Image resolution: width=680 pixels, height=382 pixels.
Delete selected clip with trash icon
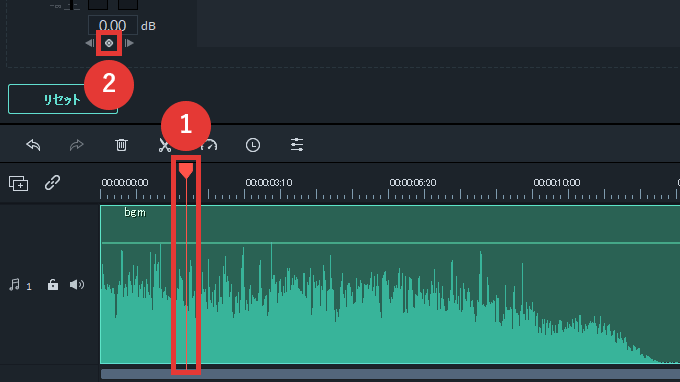(x=121, y=145)
